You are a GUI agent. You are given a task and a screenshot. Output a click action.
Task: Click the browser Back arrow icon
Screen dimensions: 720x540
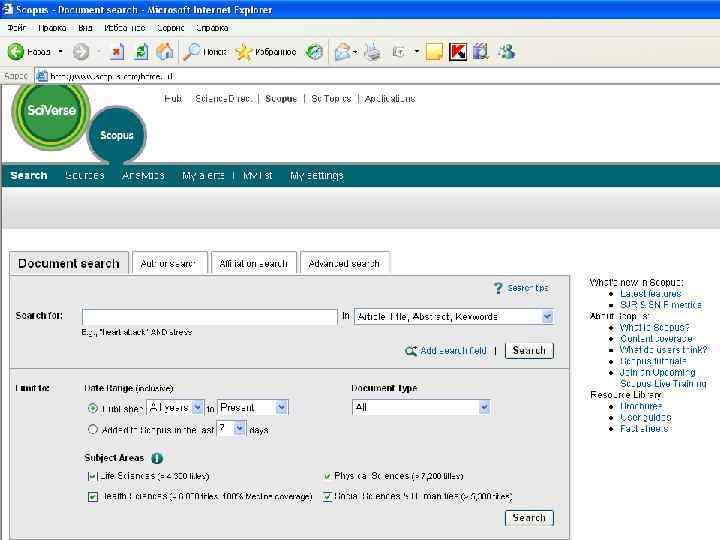16,51
